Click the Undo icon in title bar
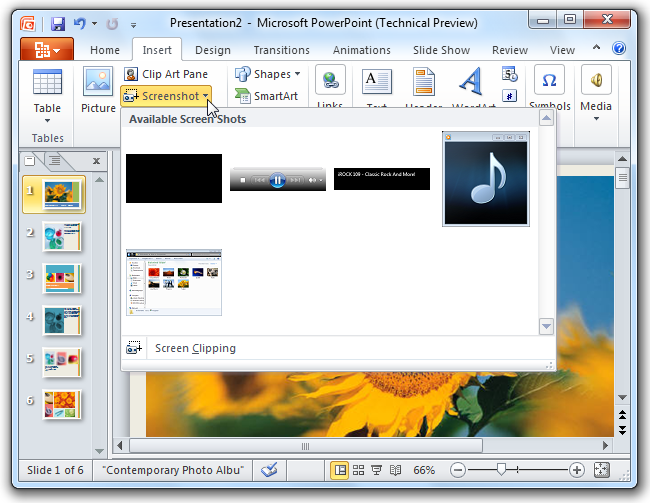The image size is (650, 503). coord(80,22)
